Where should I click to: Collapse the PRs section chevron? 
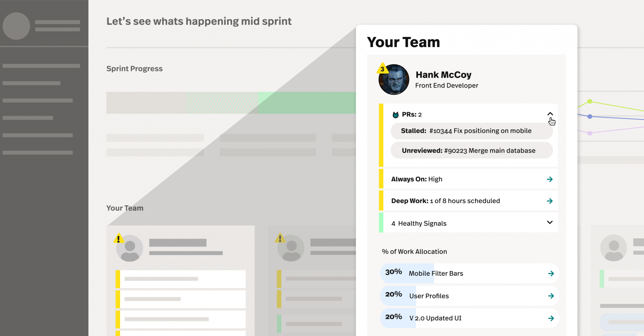pyautogui.click(x=550, y=114)
